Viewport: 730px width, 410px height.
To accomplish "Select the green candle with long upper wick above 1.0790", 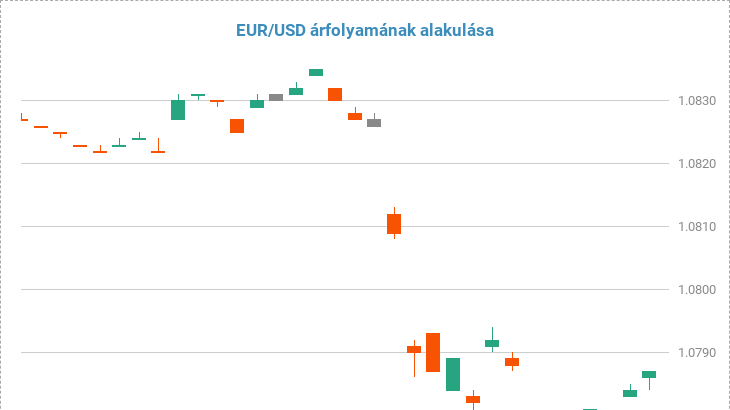I will (492, 343).
